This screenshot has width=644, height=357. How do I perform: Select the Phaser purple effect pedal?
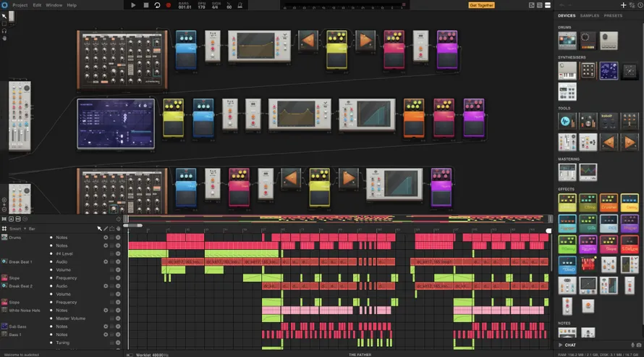click(630, 224)
